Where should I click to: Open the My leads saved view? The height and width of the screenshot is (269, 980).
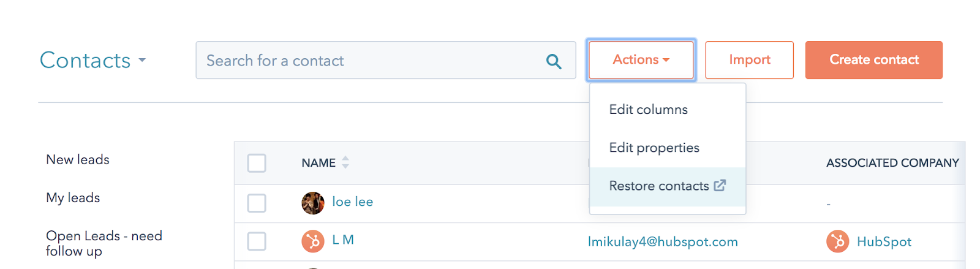pyautogui.click(x=73, y=198)
